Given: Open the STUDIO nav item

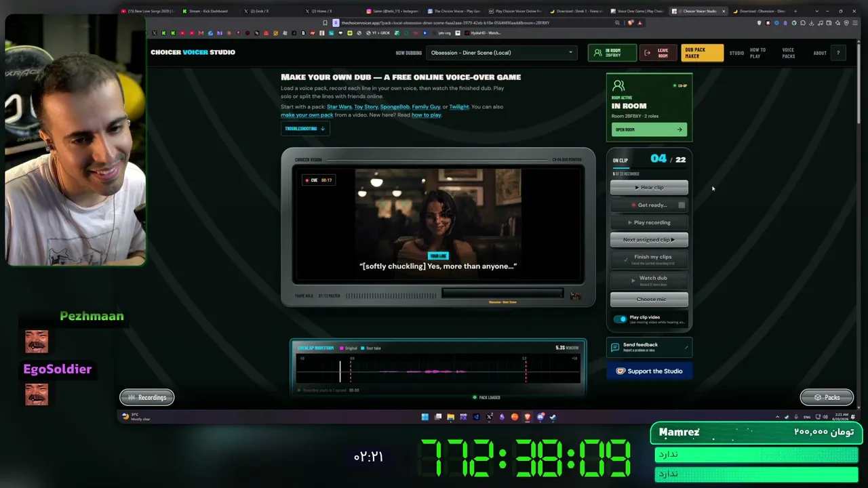Looking at the screenshot, I should tap(736, 53).
